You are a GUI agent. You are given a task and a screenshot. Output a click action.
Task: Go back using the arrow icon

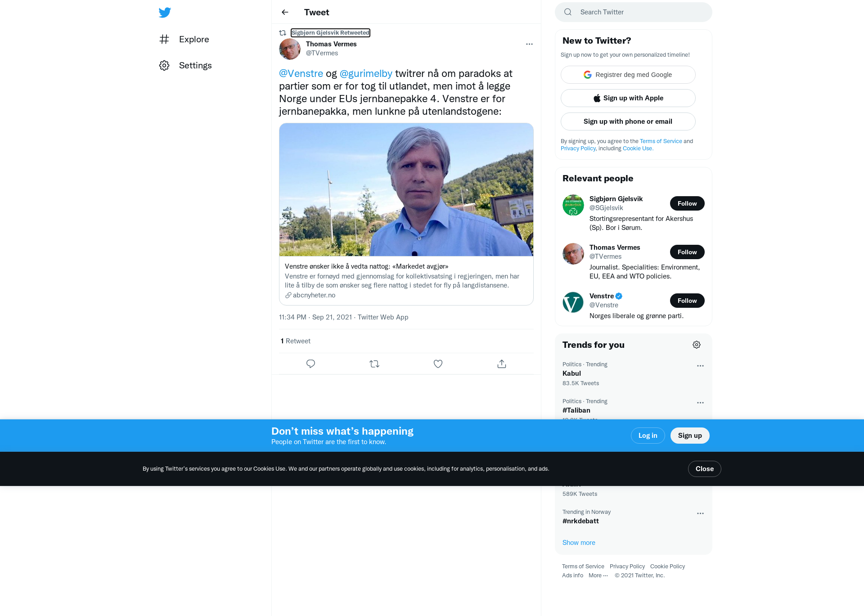(x=285, y=12)
